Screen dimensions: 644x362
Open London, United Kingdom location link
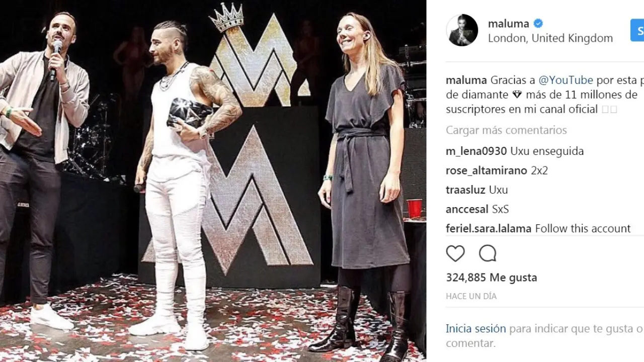pyautogui.click(x=550, y=38)
